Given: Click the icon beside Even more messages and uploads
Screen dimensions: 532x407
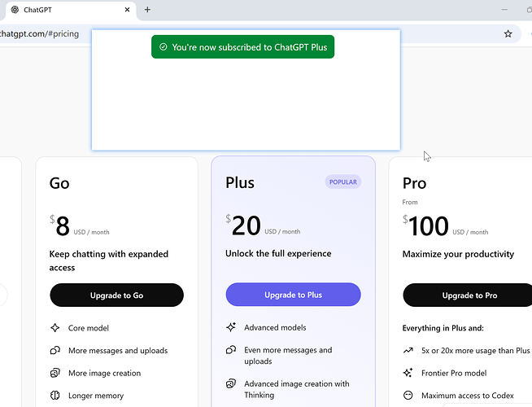Looking at the screenshot, I should coord(231,350).
